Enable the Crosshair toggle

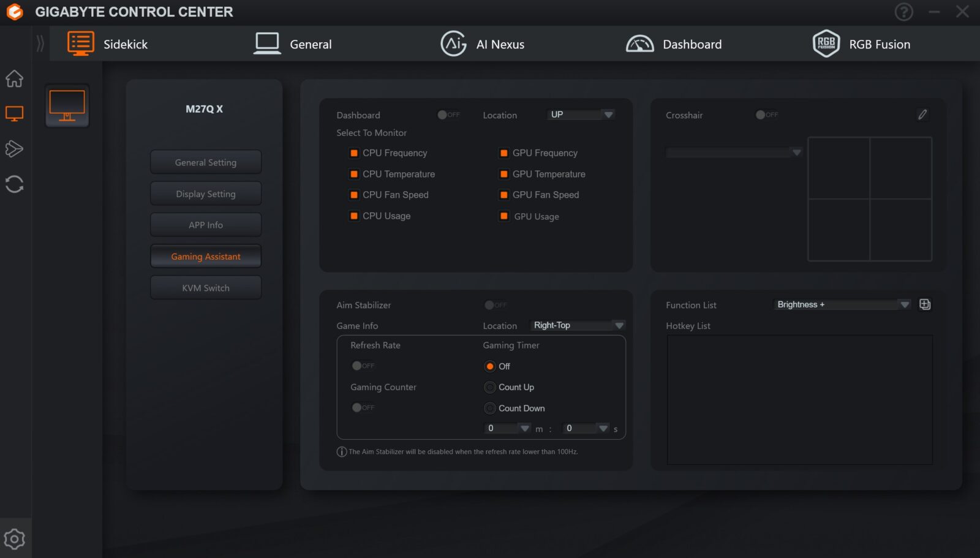(x=766, y=115)
